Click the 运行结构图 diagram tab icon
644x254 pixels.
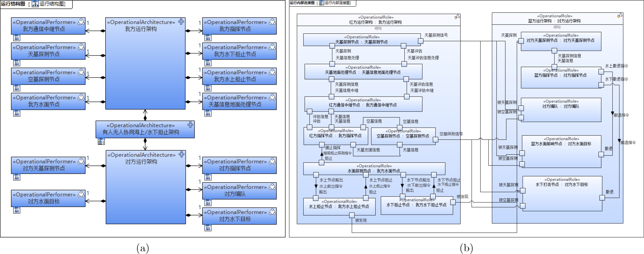tap(35, 4)
